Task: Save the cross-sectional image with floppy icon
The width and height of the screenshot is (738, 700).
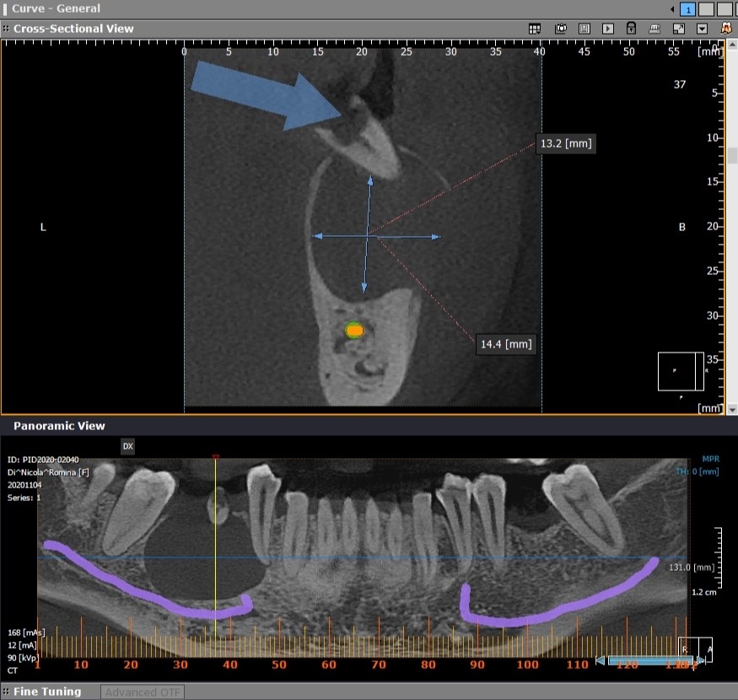Action: (x=584, y=30)
